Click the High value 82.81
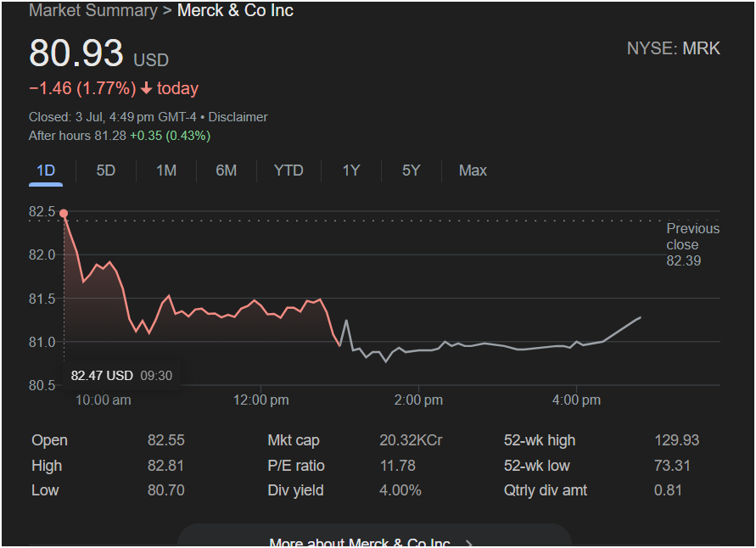 [165, 466]
